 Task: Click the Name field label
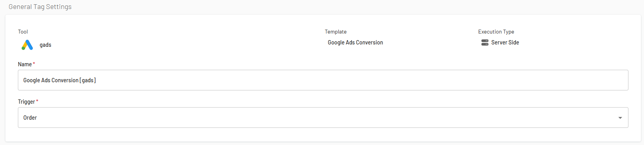tap(25, 64)
